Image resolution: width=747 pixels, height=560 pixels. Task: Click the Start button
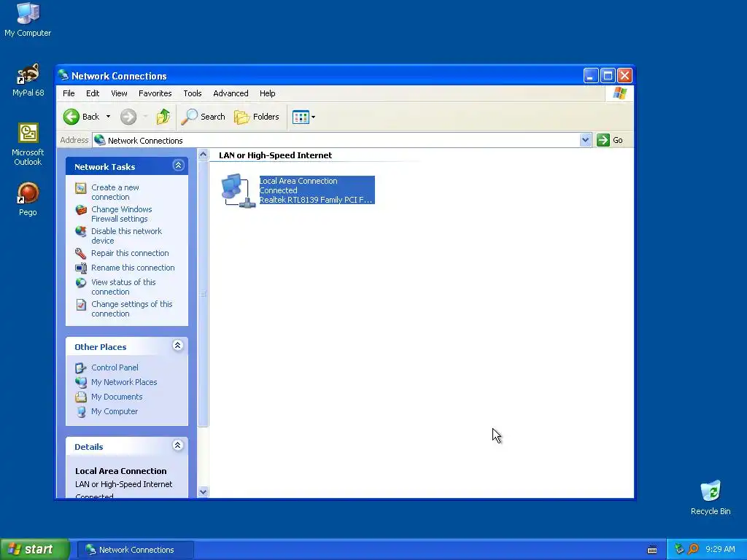34,550
